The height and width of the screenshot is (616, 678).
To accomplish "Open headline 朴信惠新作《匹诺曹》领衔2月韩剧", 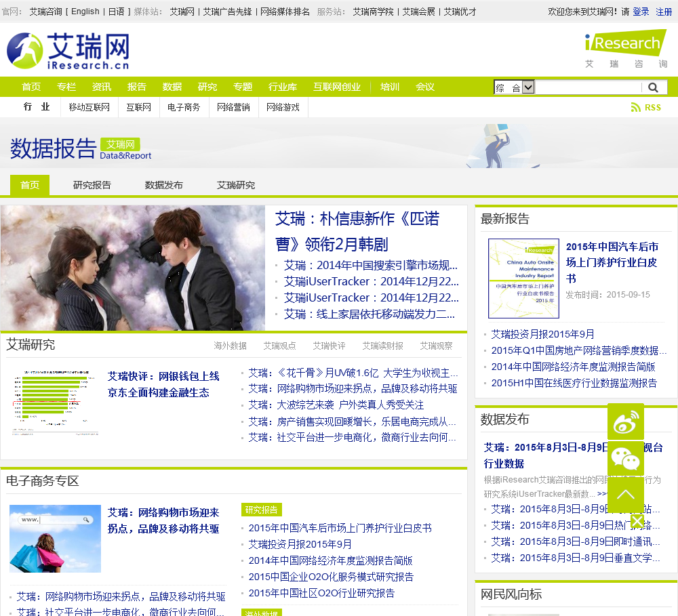I will coord(357,231).
